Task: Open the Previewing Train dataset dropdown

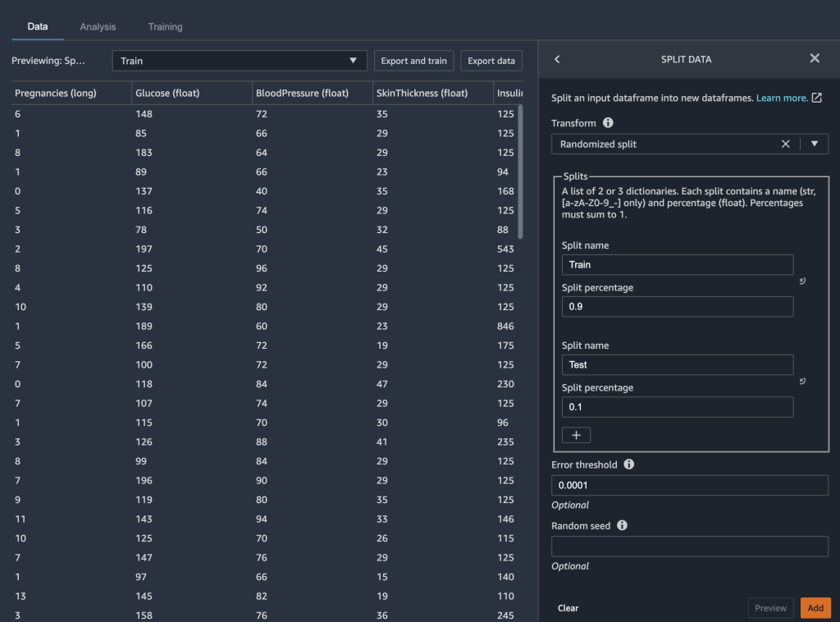Action: click(x=239, y=61)
